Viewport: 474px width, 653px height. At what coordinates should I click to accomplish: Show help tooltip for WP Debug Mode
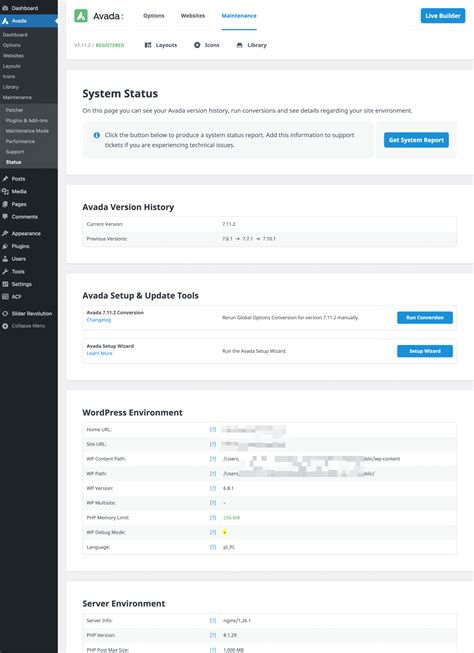(x=213, y=532)
